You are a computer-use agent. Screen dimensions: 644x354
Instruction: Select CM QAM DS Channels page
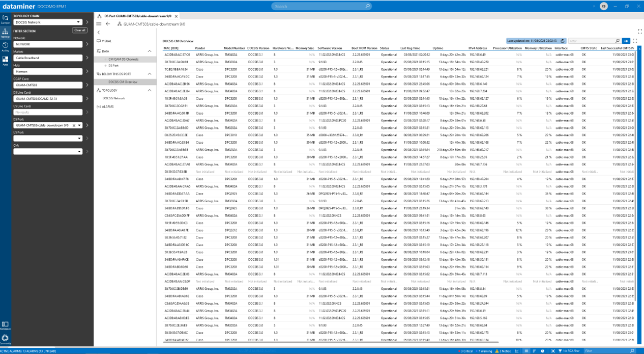click(125, 60)
